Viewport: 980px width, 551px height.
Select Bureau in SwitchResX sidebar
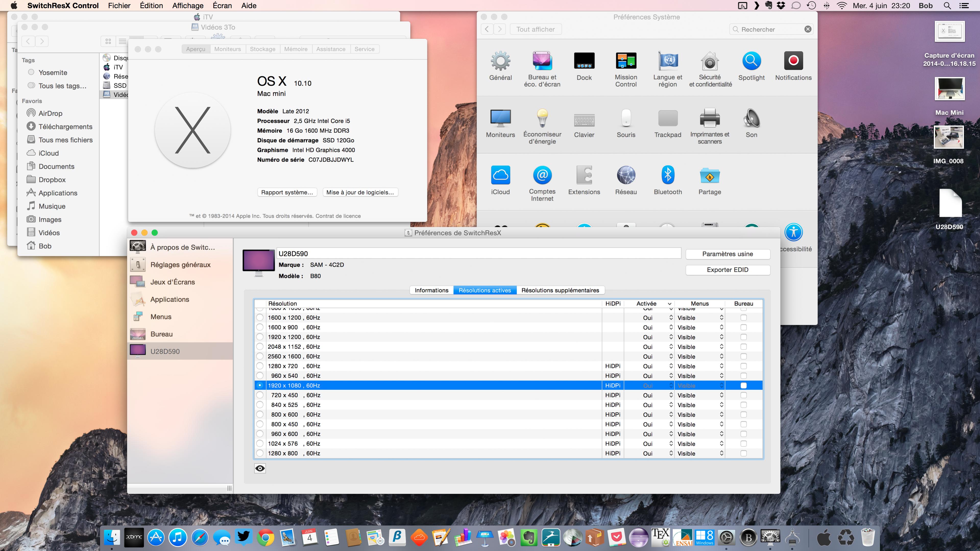[180, 334]
